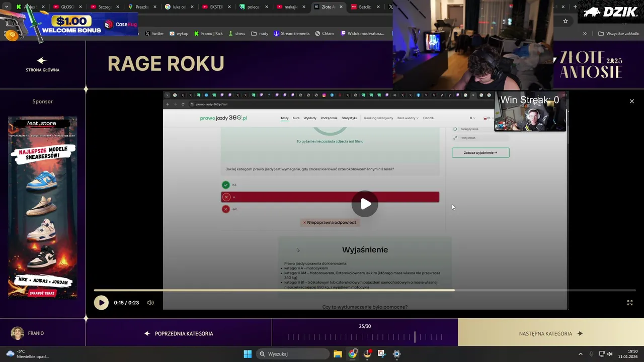
Task: Open the wykop bookmark
Action: 179,34
